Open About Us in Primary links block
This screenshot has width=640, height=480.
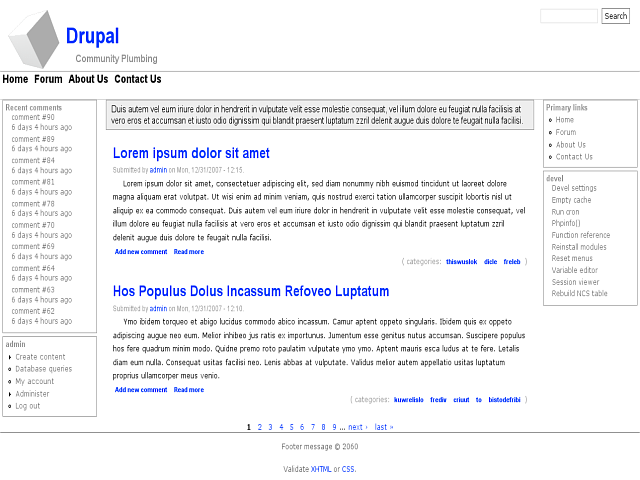point(571,145)
